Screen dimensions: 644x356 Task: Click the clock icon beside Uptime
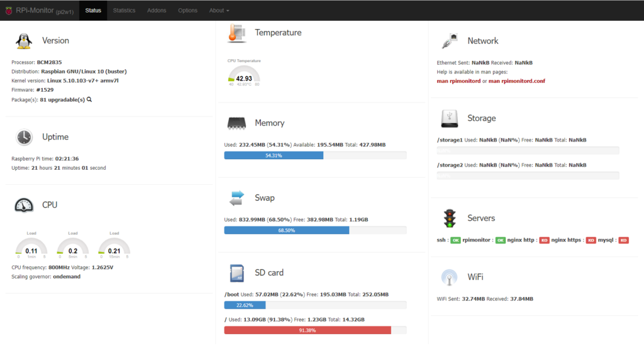[24, 137]
